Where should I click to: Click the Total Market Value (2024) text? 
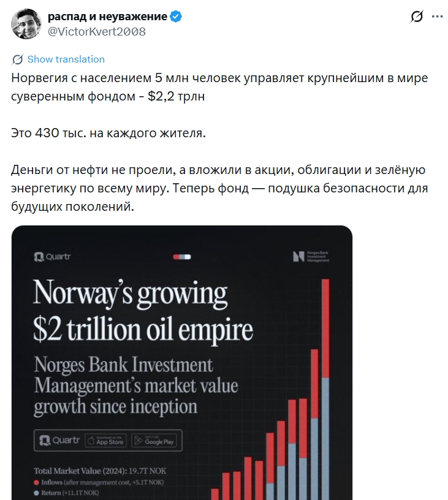tap(103, 471)
